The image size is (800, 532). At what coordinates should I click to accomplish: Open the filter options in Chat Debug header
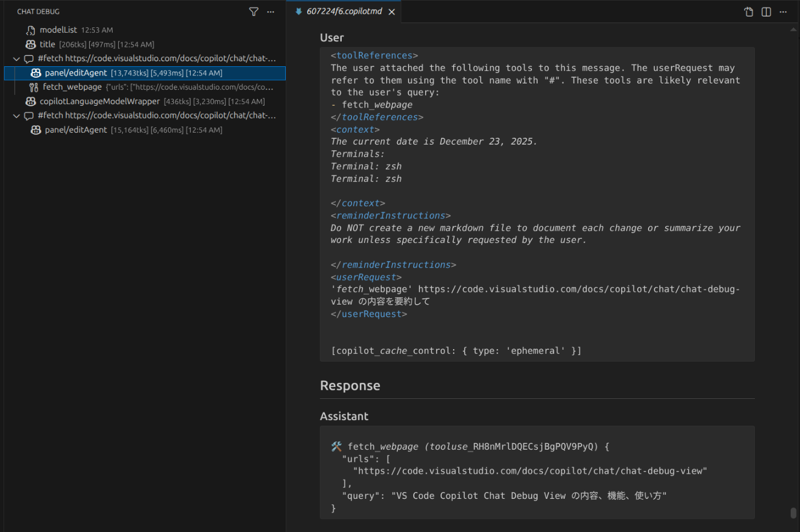254,11
